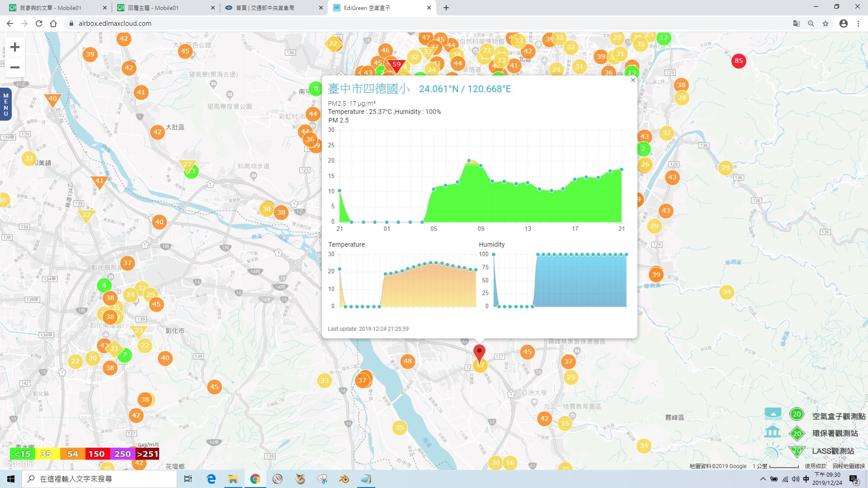Reload the airbox page
868x488 pixels.
(39, 23)
